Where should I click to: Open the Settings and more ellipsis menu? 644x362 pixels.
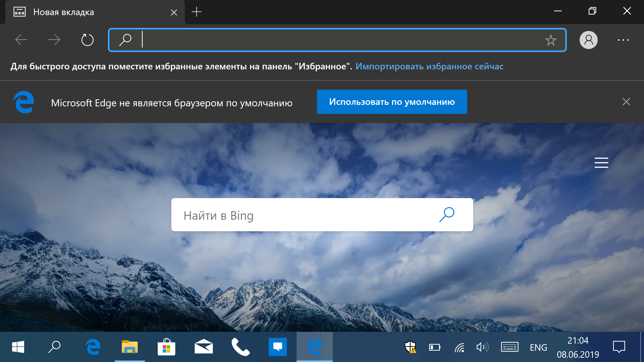pos(623,40)
